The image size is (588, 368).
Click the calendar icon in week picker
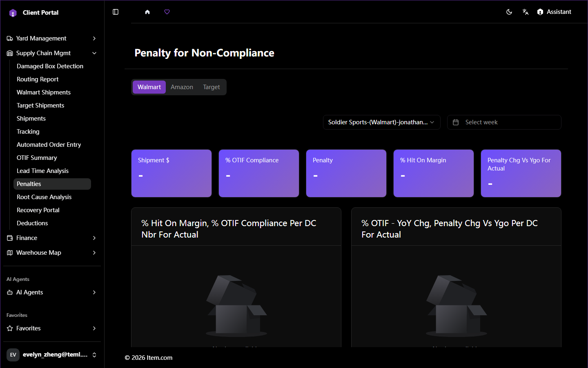point(456,122)
